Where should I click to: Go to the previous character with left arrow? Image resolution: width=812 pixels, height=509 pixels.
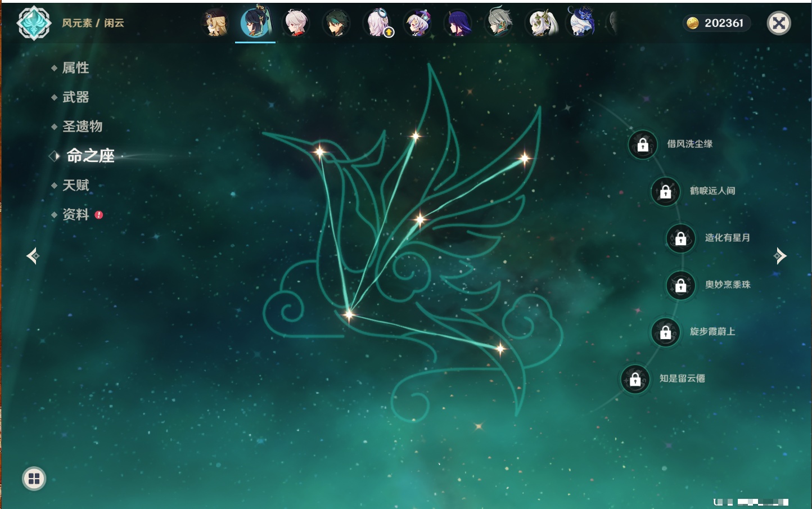(33, 256)
